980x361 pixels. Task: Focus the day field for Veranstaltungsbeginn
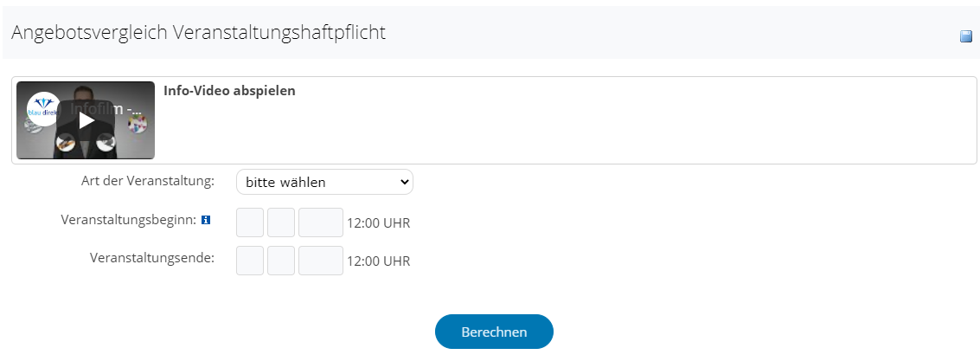point(250,222)
